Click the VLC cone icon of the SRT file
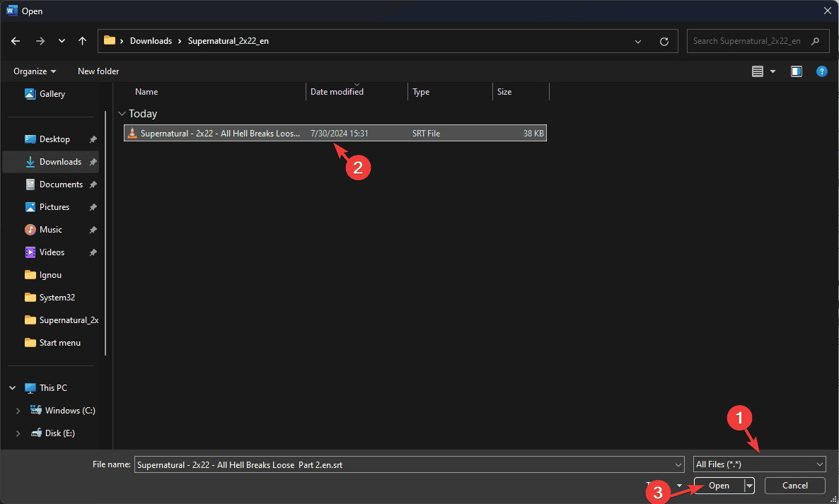 tap(132, 134)
